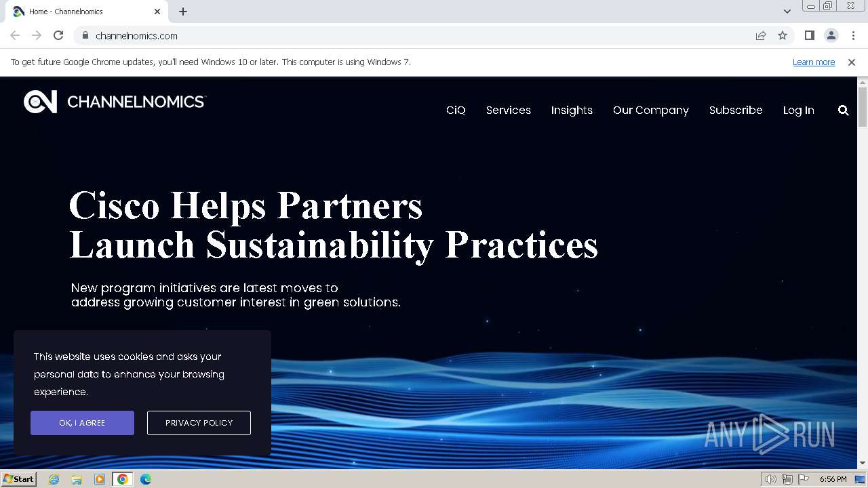Click the page vertical scrollbar thumb

pyautogui.click(x=863, y=106)
